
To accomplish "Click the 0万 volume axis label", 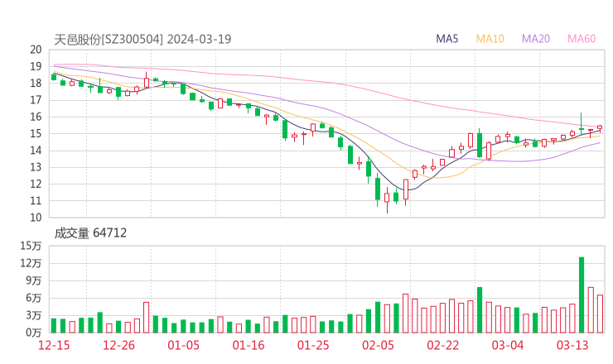I will pyautogui.click(x=34, y=333).
